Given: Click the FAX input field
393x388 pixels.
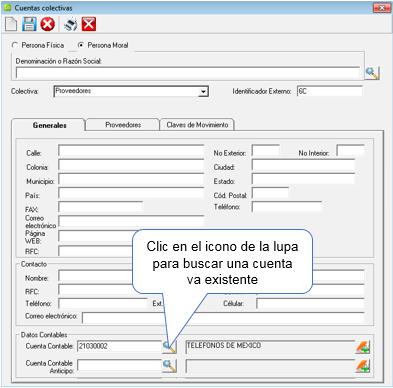Looking at the screenshot, I should [100, 207].
